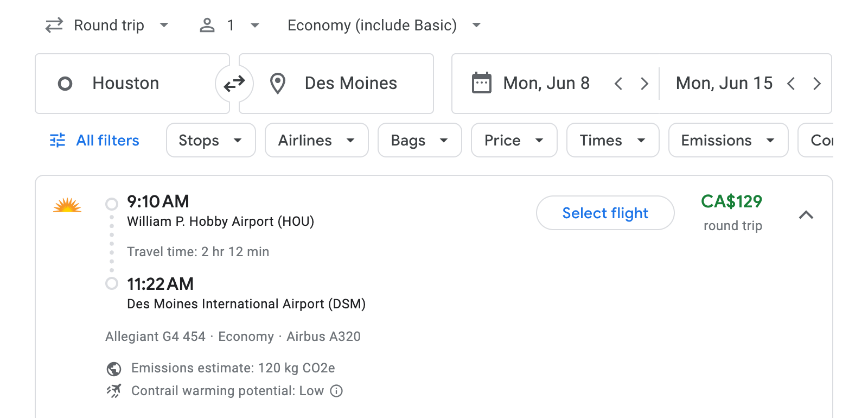Image resolution: width=868 pixels, height=418 pixels.
Task: Collapse the expanded flight details chevron
Action: coord(807,215)
